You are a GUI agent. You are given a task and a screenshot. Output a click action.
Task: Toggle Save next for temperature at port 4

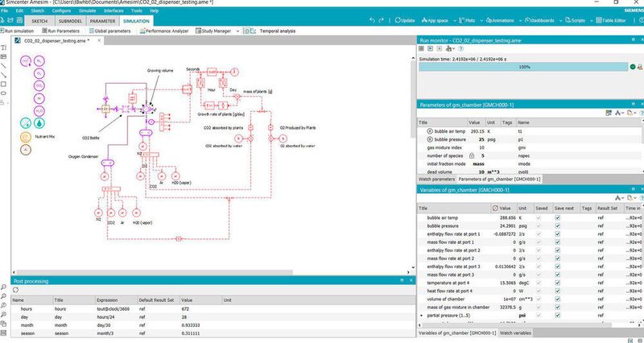click(557, 283)
